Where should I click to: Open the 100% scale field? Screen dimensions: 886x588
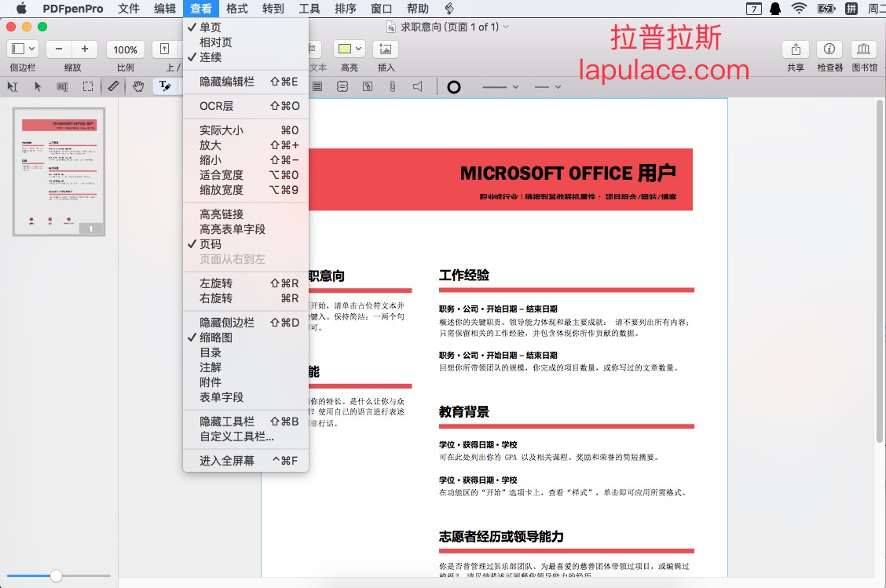[126, 49]
